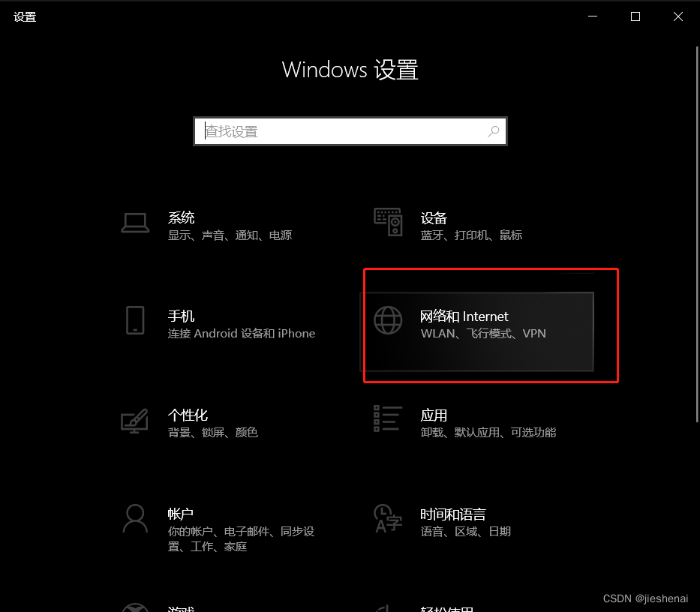The image size is (700, 612).
Task: Open 设备 settings category
Action: pos(434,217)
